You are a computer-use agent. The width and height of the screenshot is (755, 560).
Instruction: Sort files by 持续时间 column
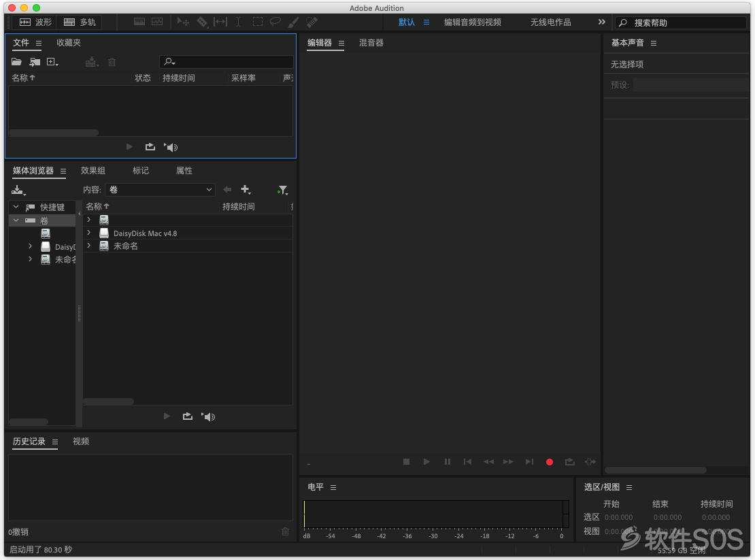(x=179, y=78)
